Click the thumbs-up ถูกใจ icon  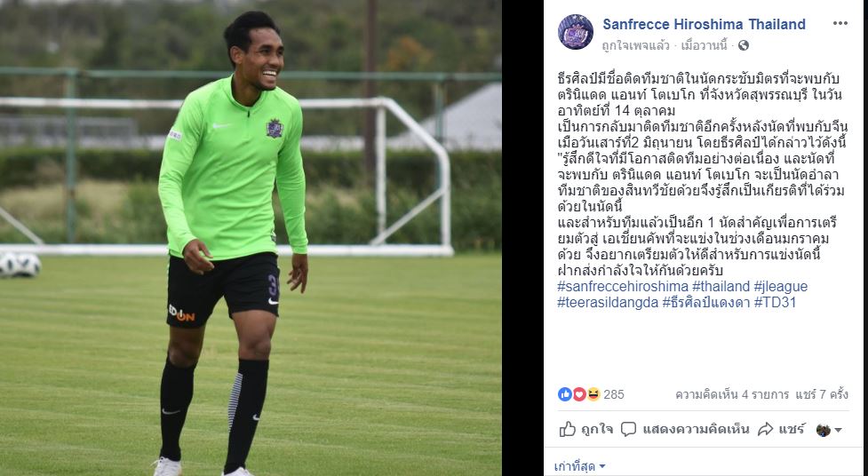click(568, 429)
